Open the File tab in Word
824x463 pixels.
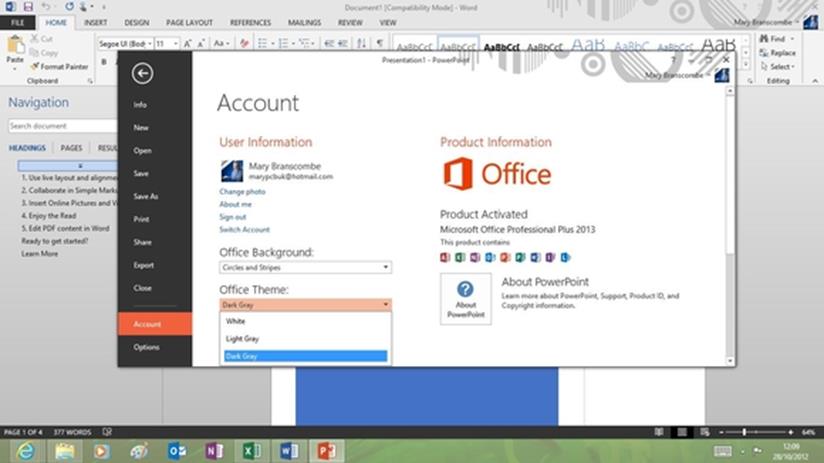(17, 23)
